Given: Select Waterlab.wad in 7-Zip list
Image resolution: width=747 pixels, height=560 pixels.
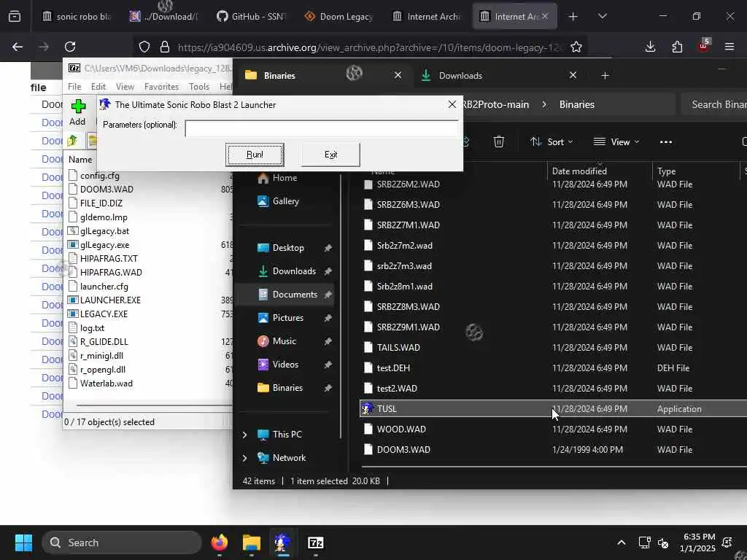Looking at the screenshot, I should point(107,384).
